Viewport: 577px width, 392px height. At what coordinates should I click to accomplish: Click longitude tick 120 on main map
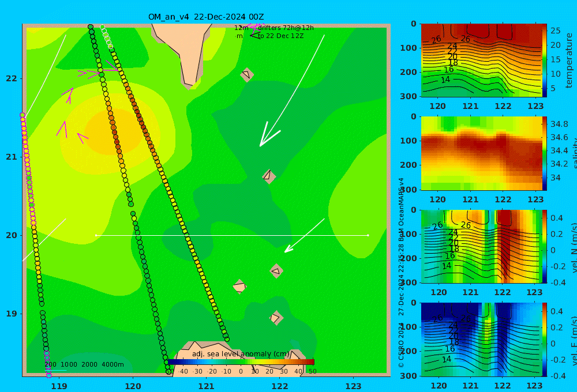[133, 386]
